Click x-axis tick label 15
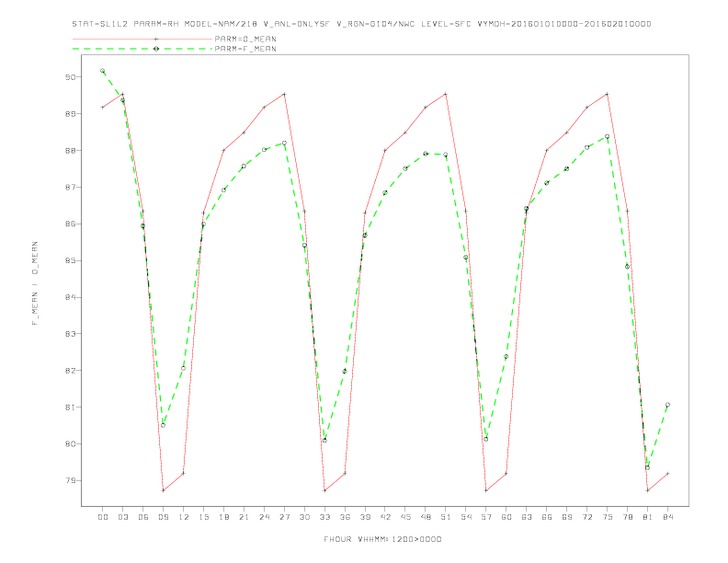 pyautogui.click(x=203, y=517)
